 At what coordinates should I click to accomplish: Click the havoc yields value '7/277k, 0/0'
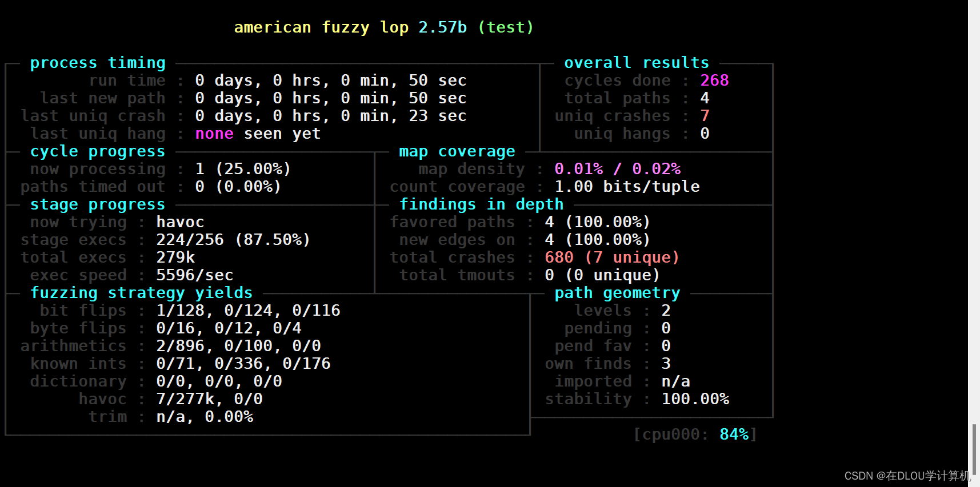point(209,399)
